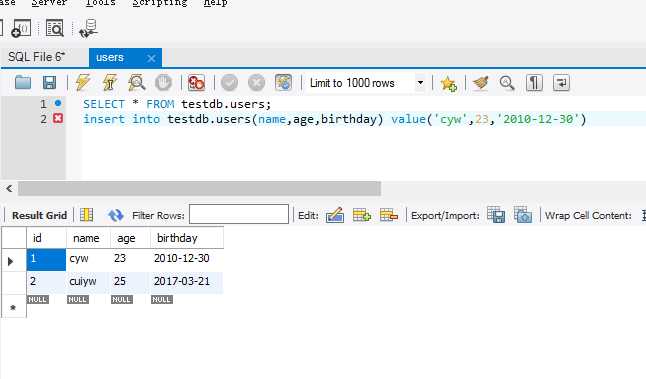
Task: Open a SQL script file icon
Action: click(23, 83)
